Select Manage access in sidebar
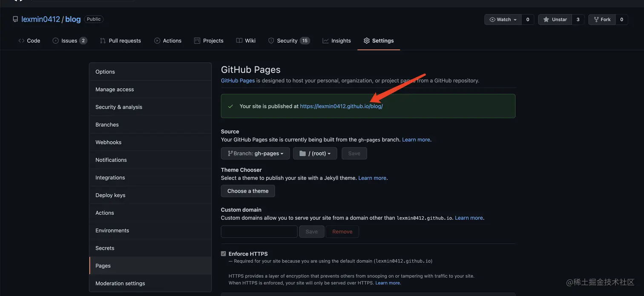Image resolution: width=644 pixels, height=296 pixels. click(x=150, y=89)
